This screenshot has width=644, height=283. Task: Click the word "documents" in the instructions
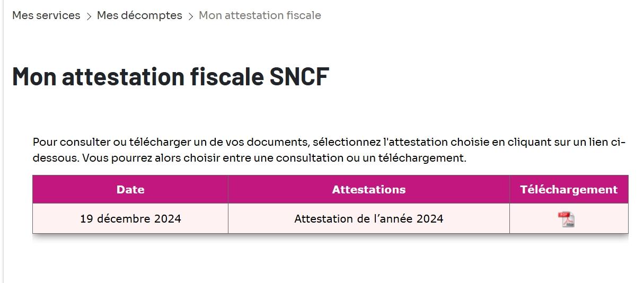[280, 143]
